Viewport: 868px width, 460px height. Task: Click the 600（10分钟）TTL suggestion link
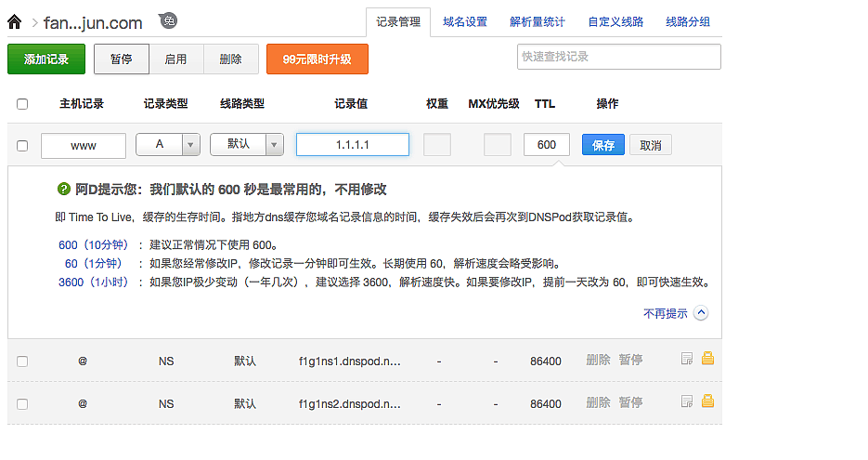coord(93,245)
